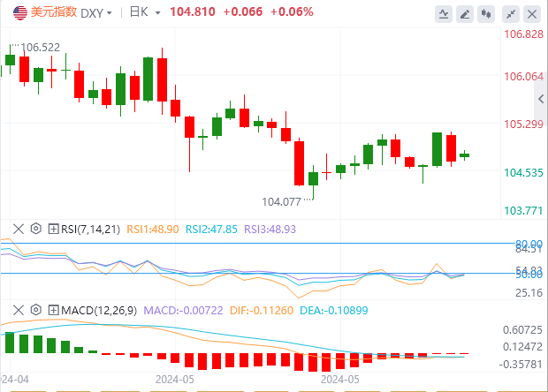Remove the RSI indicator panel
The width and height of the screenshot is (548, 392).
(x=18, y=229)
